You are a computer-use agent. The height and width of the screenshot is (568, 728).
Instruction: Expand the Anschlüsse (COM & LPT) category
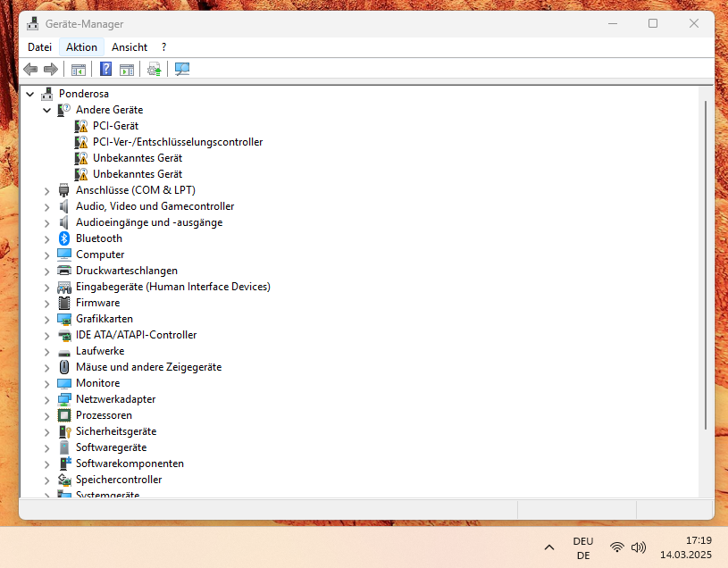[46, 191]
